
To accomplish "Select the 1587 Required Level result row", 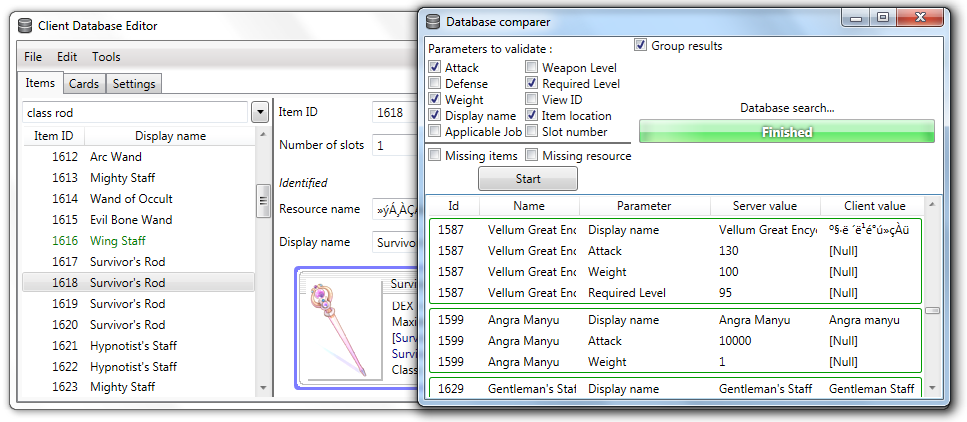I will (x=675, y=293).
